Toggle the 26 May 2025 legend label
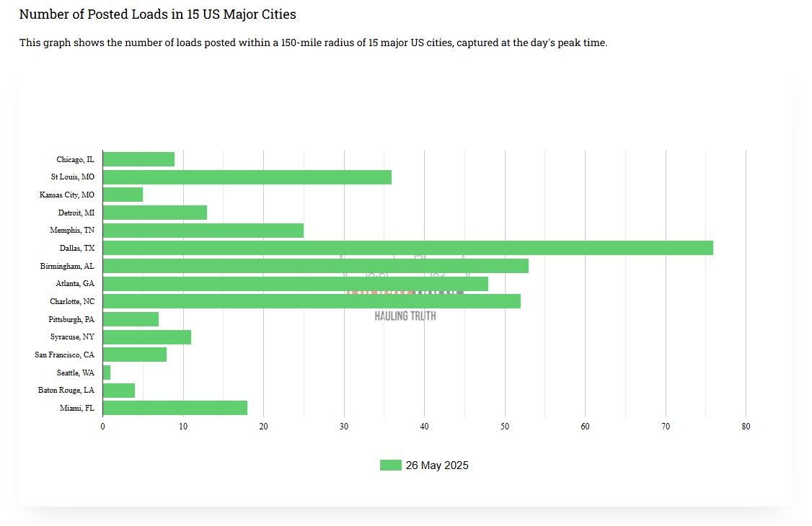Screen dimensions: 812x526 tap(437, 465)
